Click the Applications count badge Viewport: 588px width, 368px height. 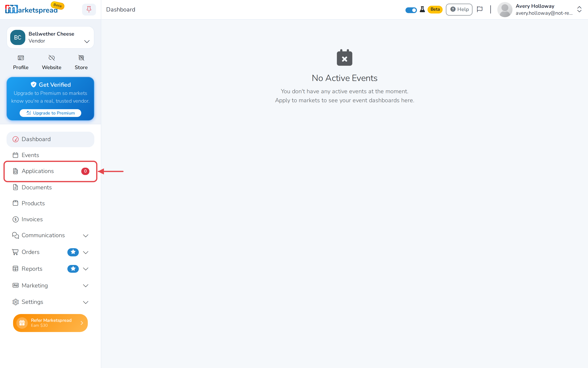[x=85, y=171]
